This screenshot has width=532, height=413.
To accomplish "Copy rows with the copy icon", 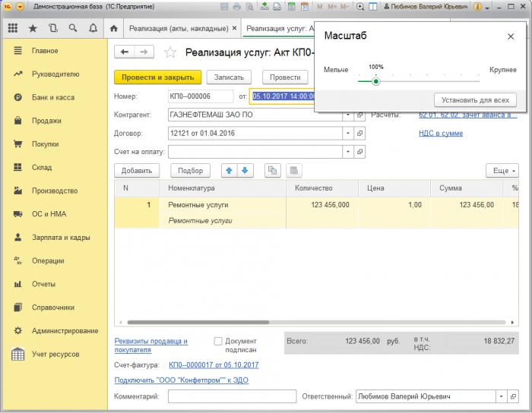I will coord(272,170).
